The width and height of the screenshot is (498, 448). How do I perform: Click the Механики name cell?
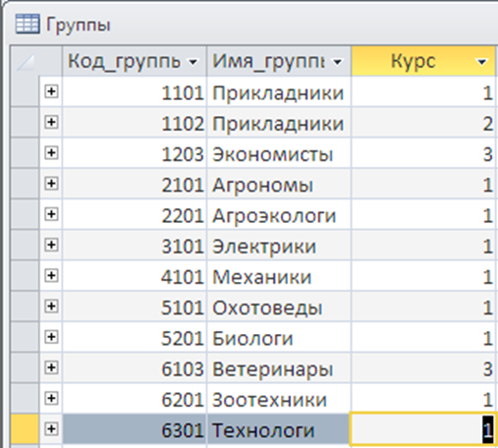coord(279,276)
